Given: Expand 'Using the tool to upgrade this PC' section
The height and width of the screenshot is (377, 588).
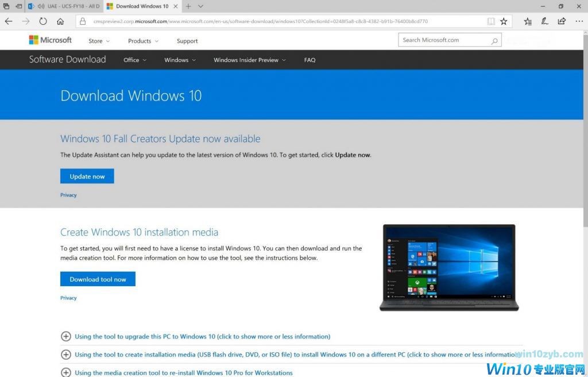Looking at the screenshot, I should click(65, 336).
